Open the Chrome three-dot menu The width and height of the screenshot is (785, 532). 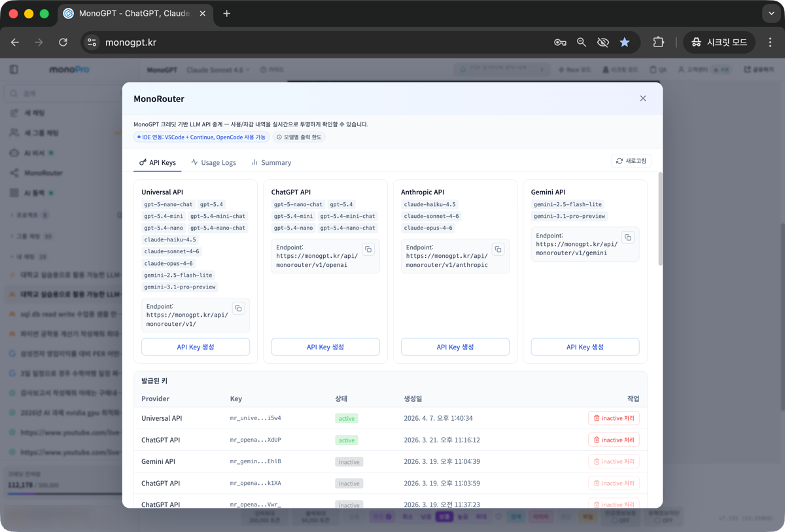pos(770,43)
